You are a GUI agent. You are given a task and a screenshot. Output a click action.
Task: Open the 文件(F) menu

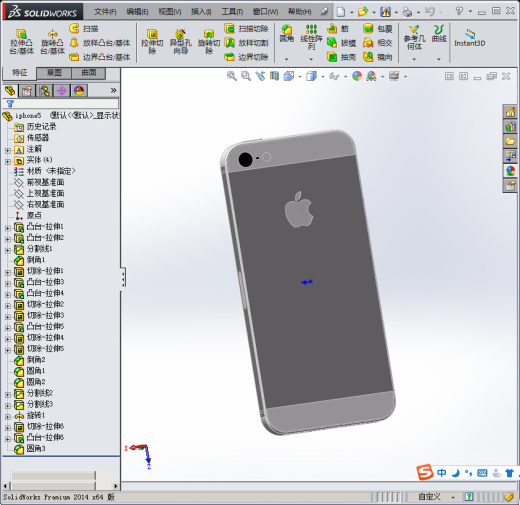[x=105, y=12]
